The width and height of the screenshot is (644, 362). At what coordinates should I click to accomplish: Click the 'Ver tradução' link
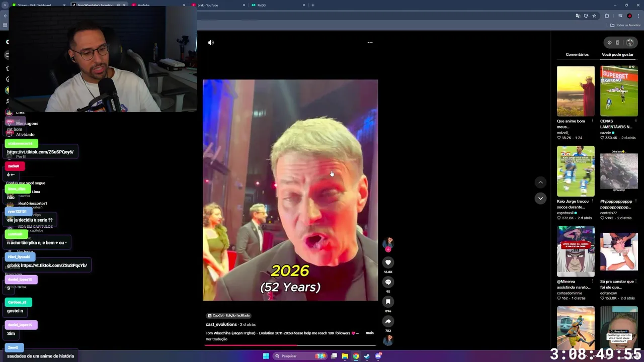(216, 339)
